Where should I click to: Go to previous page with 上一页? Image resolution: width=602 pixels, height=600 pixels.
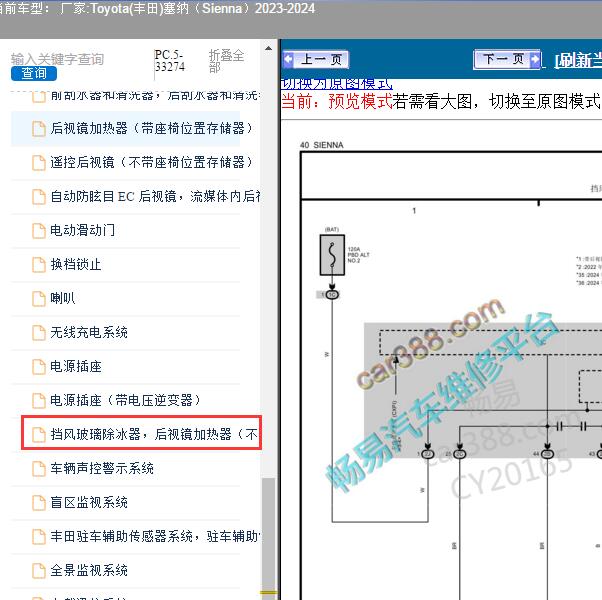click(316, 60)
